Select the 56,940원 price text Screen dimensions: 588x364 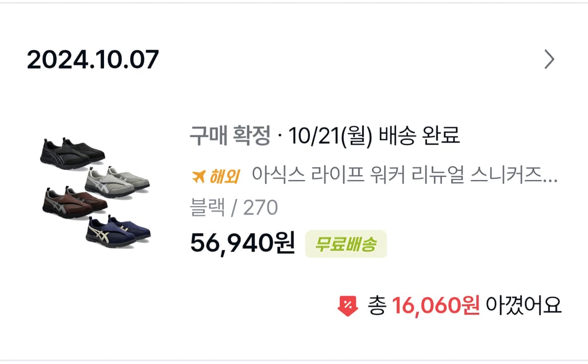tap(241, 243)
